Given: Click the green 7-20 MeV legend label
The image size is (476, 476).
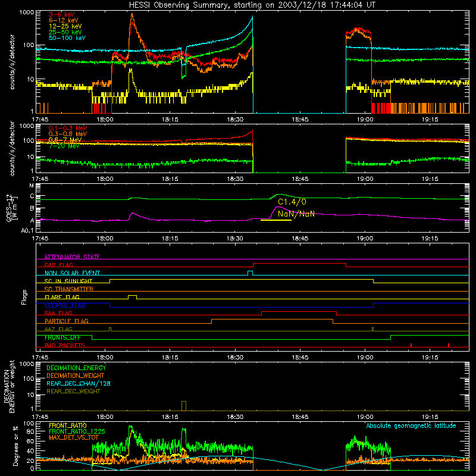Looking at the screenshot, I should tap(64, 146).
